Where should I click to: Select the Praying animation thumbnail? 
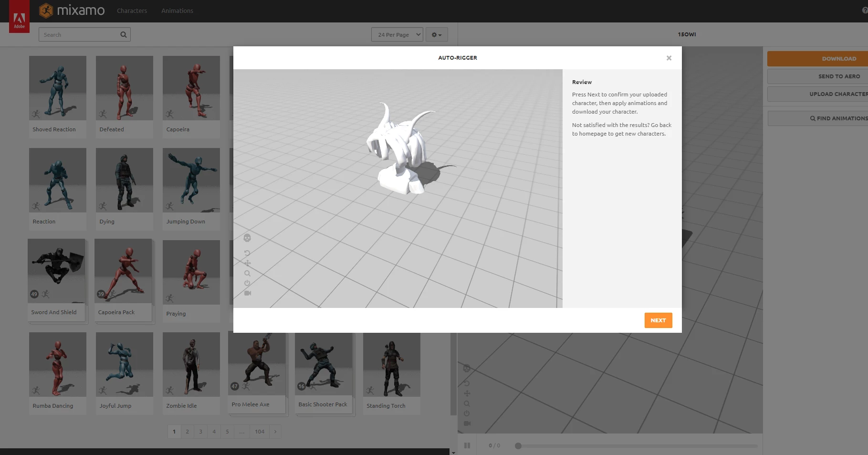(x=191, y=273)
